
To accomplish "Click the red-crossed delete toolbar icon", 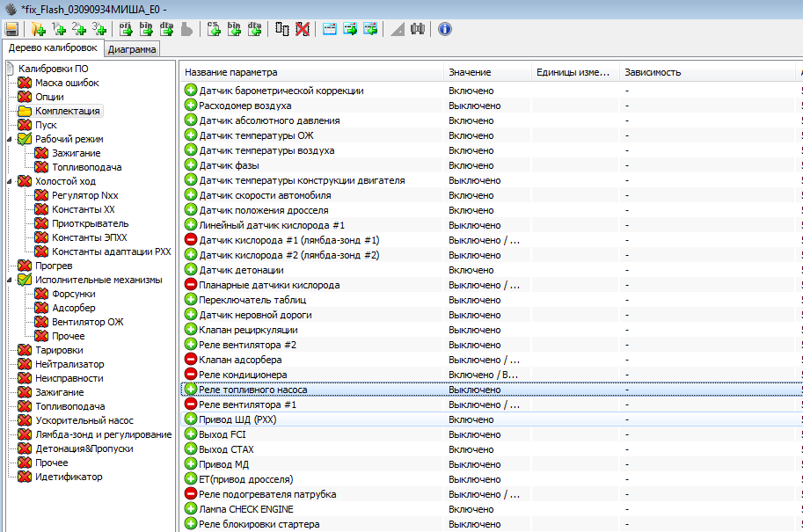I will click(x=302, y=29).
